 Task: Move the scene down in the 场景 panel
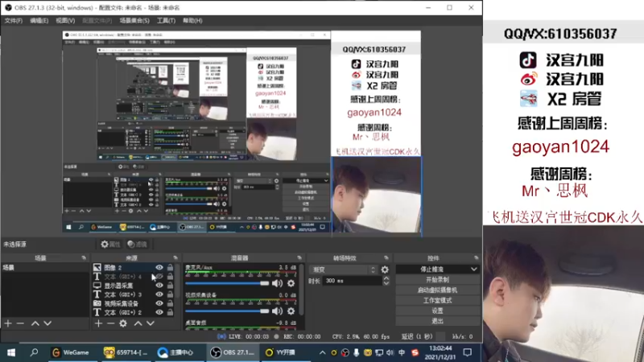click(x=47, y=323)
